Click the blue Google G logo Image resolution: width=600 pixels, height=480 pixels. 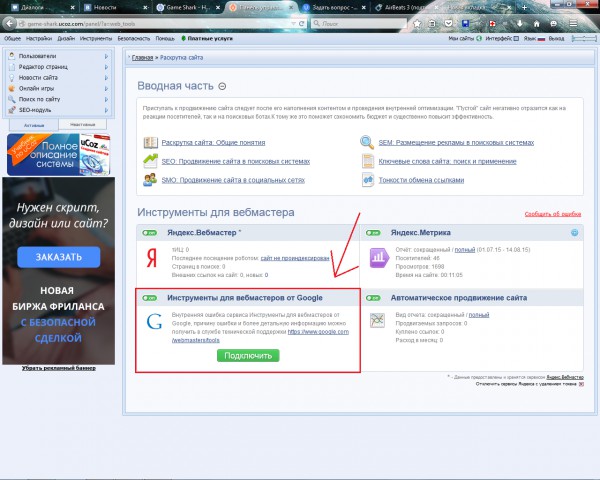click(x=154, y=322)
